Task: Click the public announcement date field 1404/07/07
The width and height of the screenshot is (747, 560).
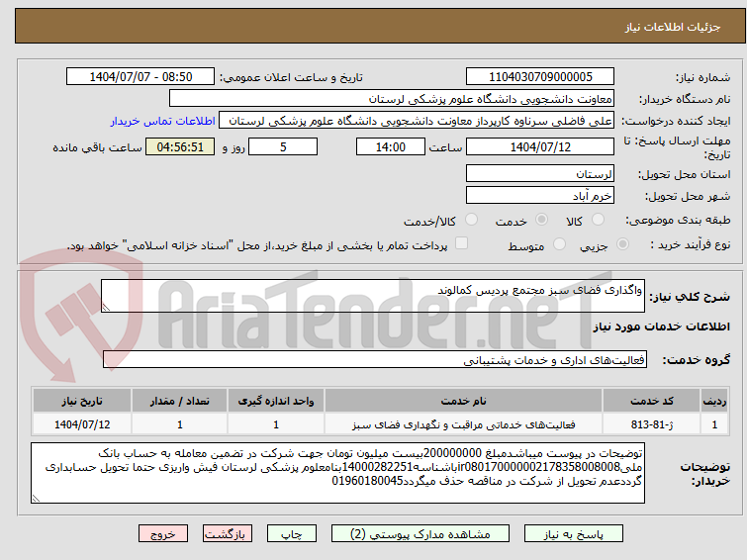Action: [x=140, y=76]
